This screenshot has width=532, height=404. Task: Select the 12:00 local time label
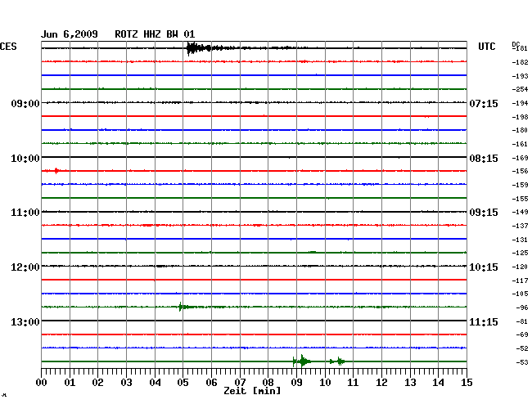25,267
